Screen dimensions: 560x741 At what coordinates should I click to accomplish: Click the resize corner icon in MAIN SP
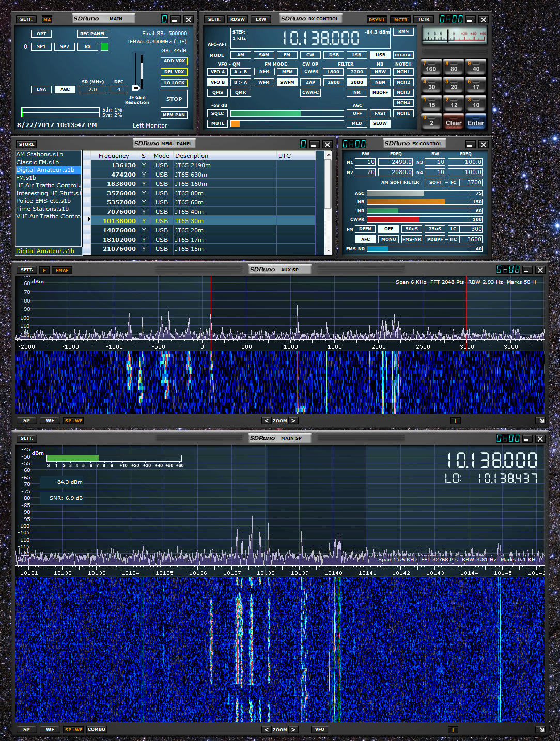point(540,730)
